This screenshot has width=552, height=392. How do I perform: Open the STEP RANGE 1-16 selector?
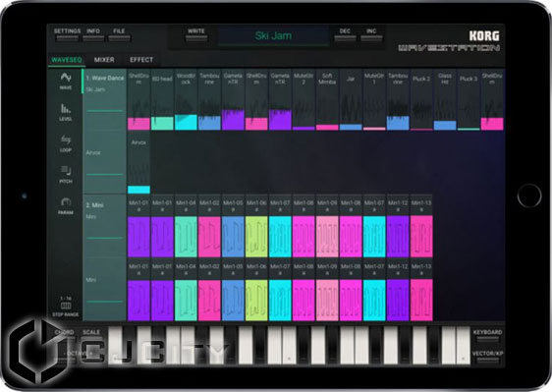click(x=66, y=307)
